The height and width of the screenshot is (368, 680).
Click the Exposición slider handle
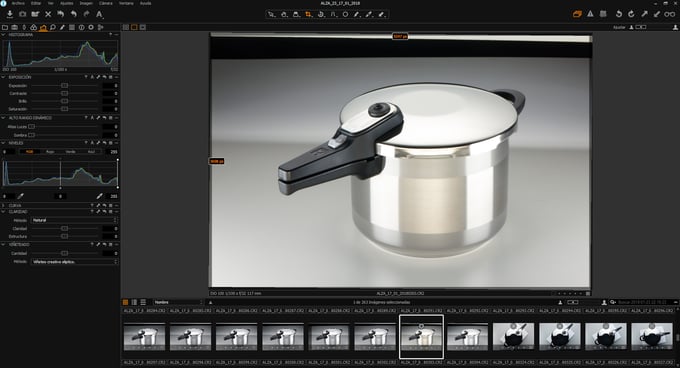click(x=65, y=86)
